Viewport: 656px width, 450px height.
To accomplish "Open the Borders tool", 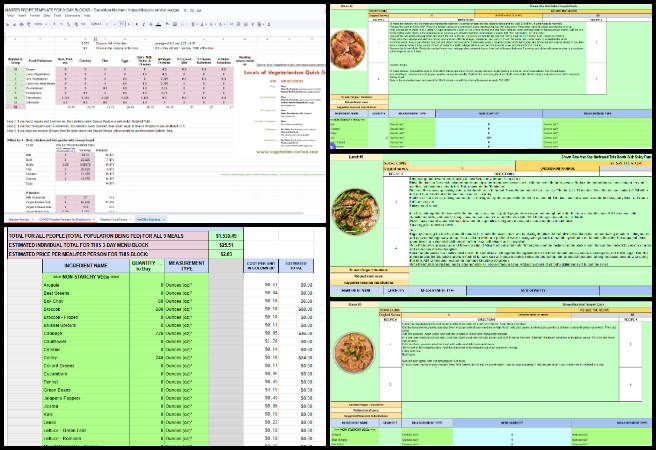I will coord(175,24).
